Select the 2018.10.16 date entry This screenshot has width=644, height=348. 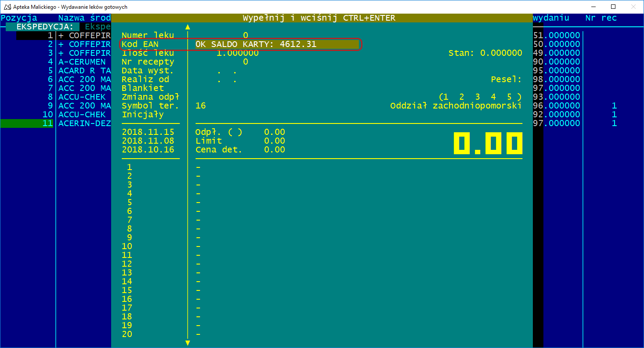click(x=148, y=150)
